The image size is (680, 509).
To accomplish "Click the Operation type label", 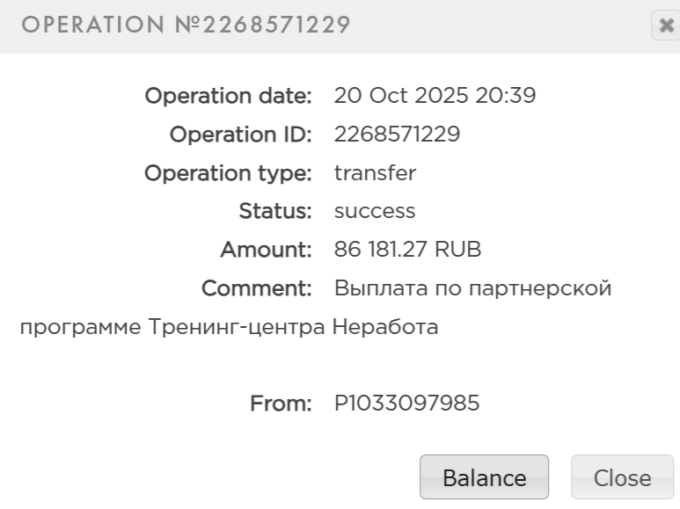I will [229, 173].
